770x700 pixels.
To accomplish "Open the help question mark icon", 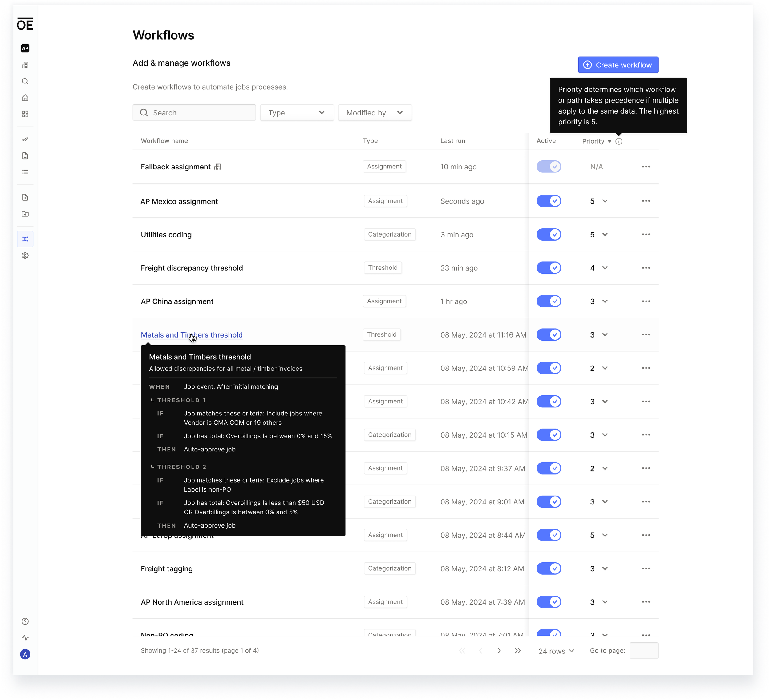I will pos(25,621).
